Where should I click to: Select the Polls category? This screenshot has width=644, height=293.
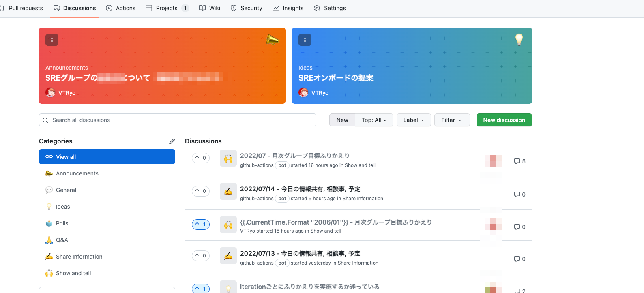(x=107, y=223)
